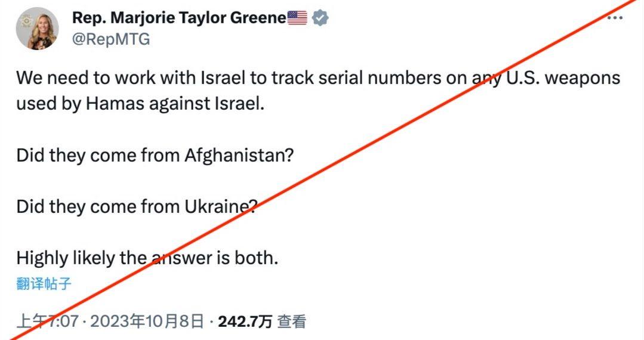Open the 242.7万 view count
Viewport: 644px width, 340px height.
coord(245,322)
